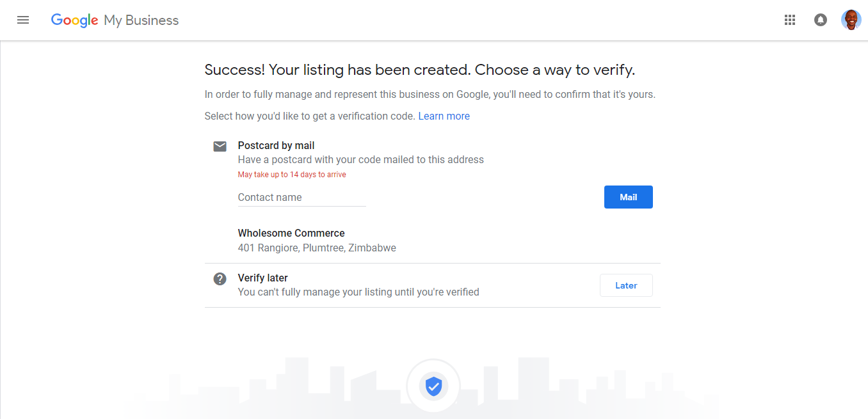868x419 pixels.
Task: Open the Google apps grid
Action: (x=790, y=20)
